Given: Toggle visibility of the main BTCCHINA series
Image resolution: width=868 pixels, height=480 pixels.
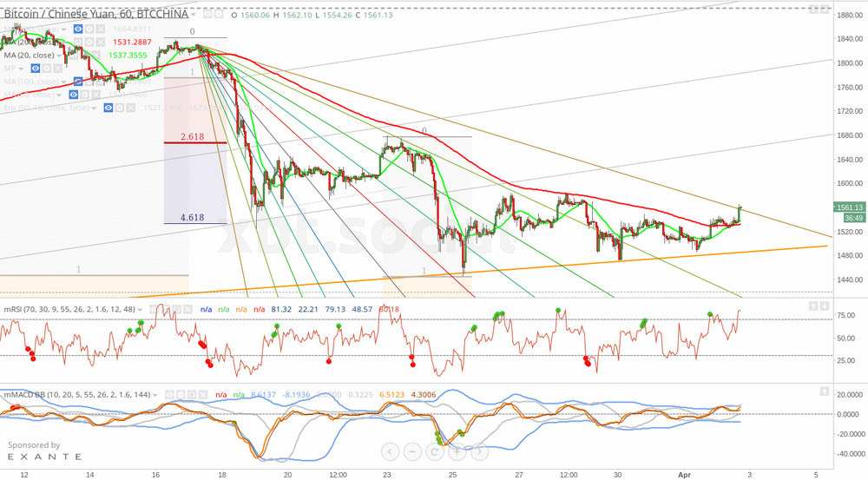Looking at the screenshot, I should [x=207, y=14].
